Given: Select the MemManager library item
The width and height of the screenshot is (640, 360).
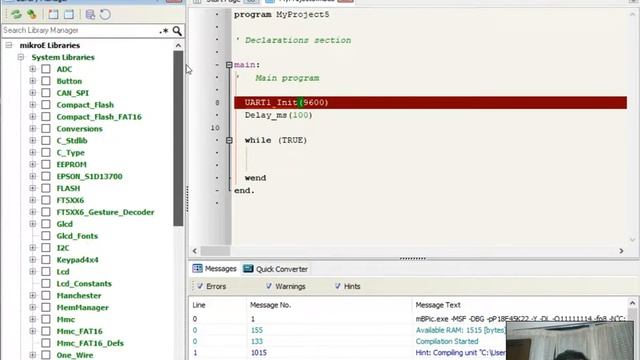Looking at the screenshot, I should click(x=82, y=307).
